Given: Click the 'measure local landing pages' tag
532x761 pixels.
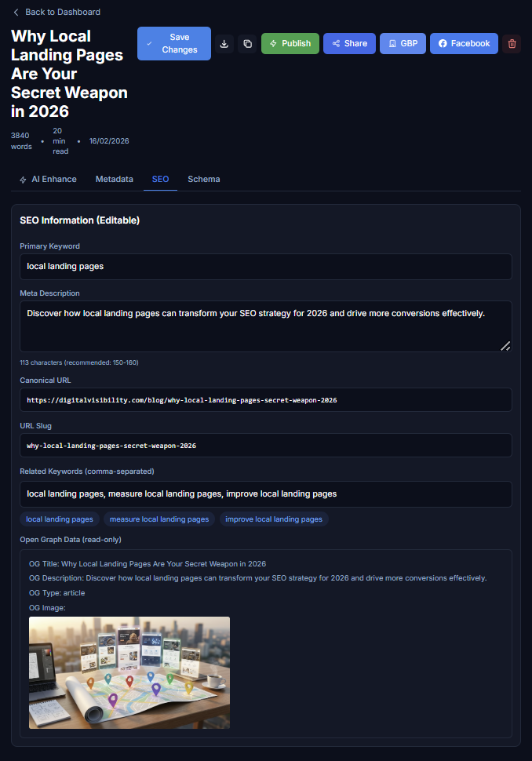Looking at the screenshot, I should click(159, 519).
